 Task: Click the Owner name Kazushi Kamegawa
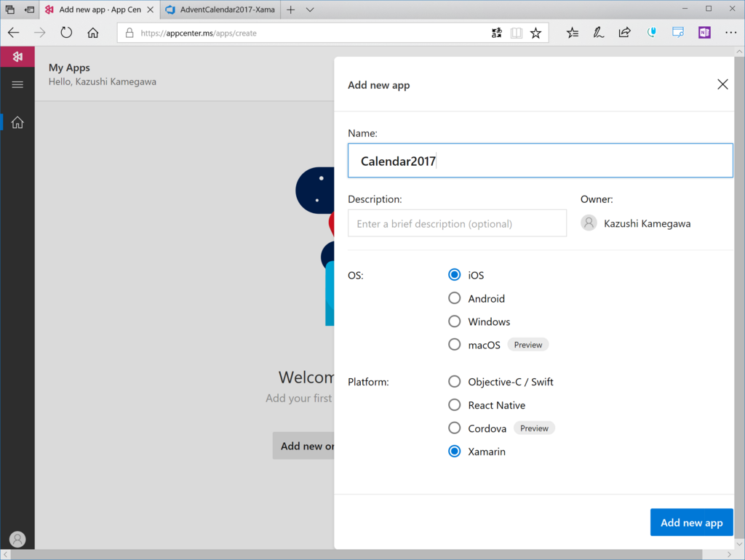point(647,224)
